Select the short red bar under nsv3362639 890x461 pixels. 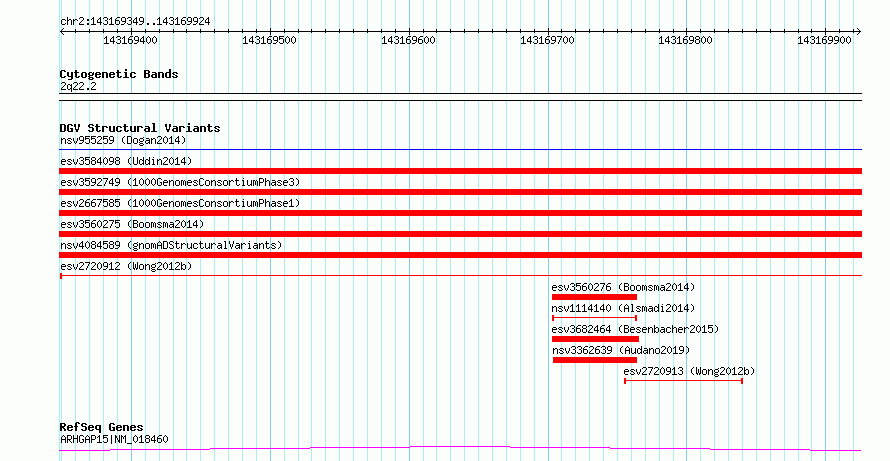point(595,360)
